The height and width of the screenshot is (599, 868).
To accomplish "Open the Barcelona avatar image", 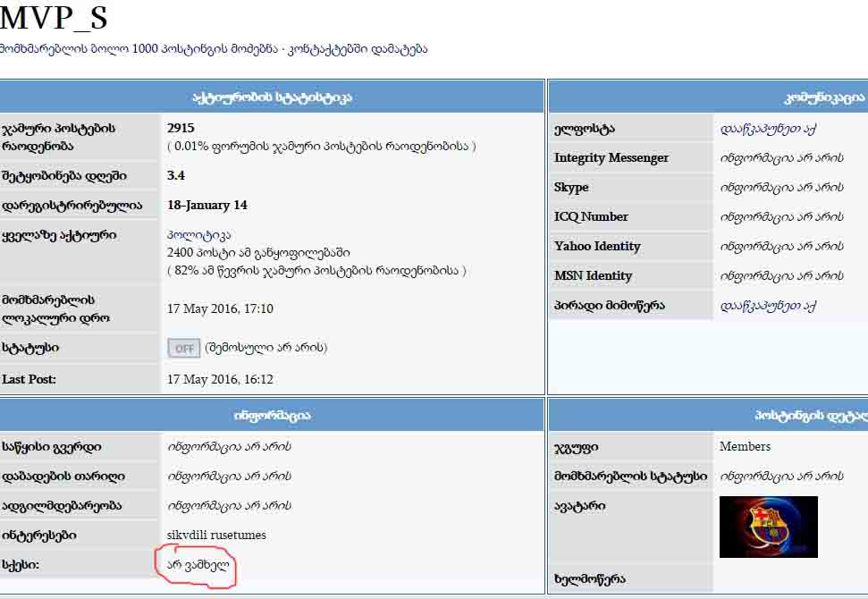I will 769,527.
